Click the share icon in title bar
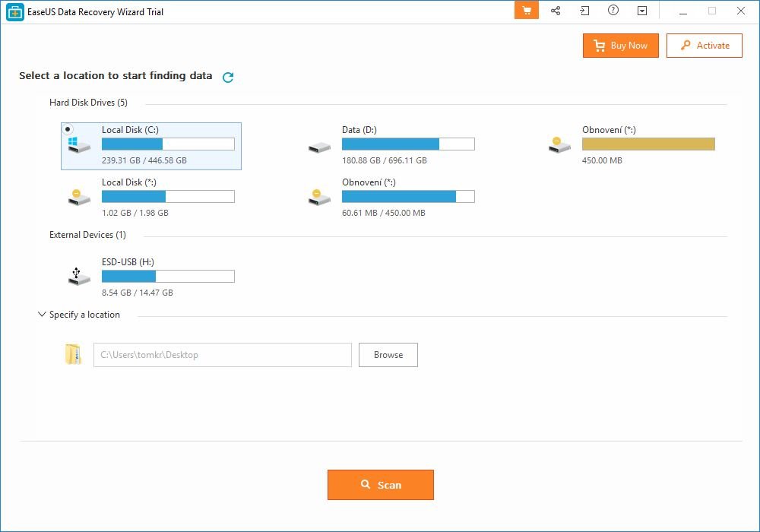Image resolution: width=760 pixels, height=532 pixels. coord(556,11)
